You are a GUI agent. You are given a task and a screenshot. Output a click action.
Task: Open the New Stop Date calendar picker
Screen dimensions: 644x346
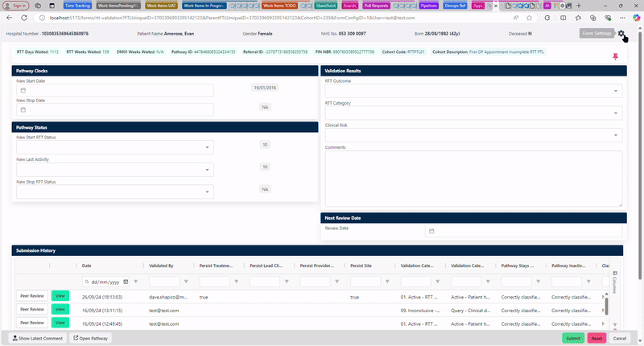click(23, 109)
